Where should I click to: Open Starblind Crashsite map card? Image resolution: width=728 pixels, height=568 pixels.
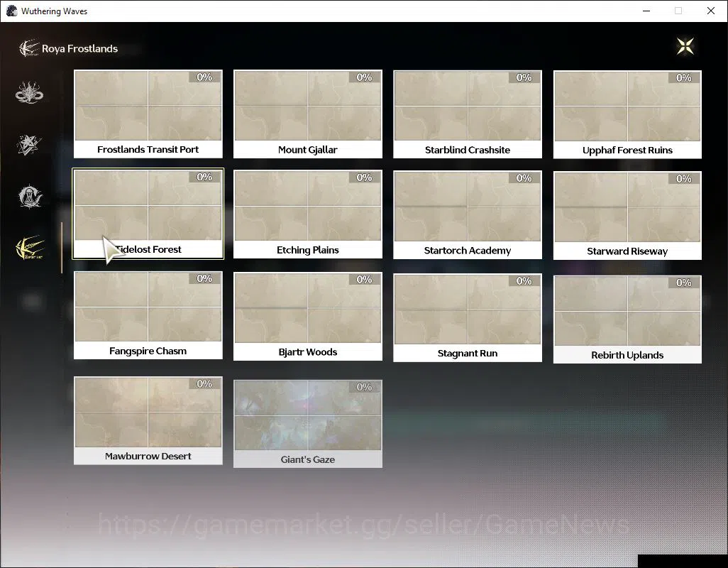(x=468, y=114)
